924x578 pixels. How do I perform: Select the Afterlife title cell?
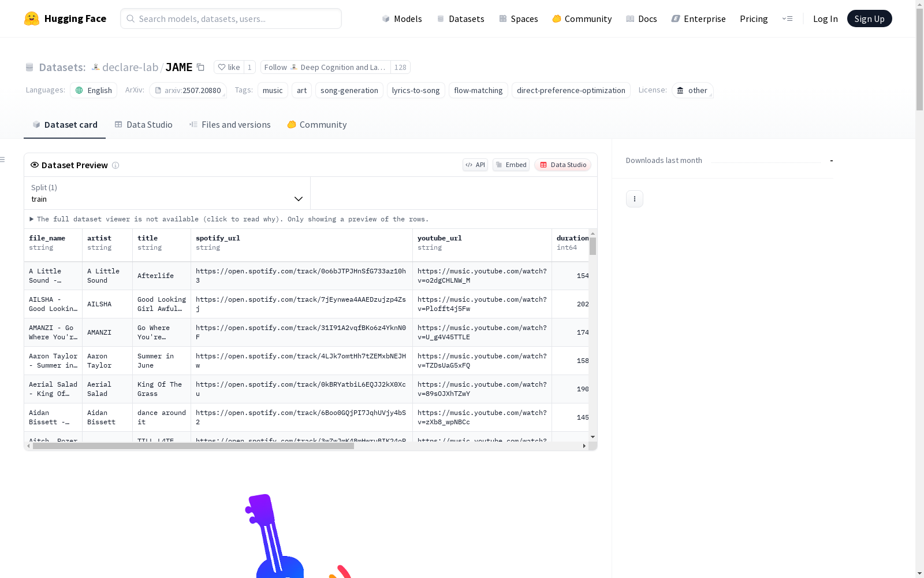tap(162, 276)
